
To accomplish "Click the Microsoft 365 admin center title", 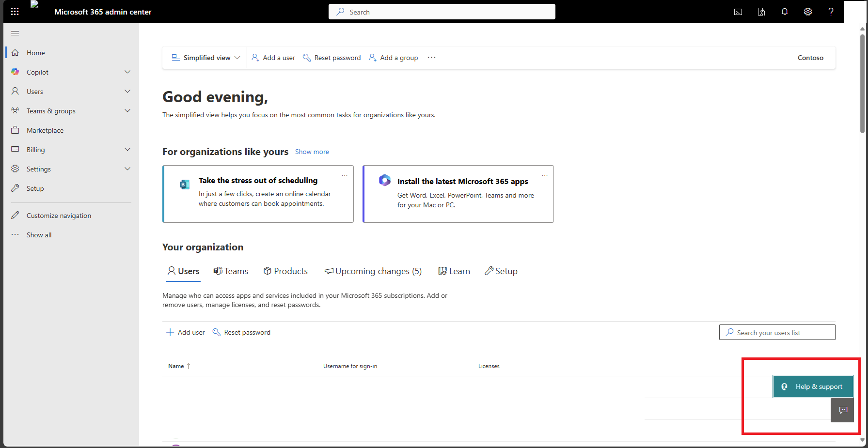I will coord(103,12).
